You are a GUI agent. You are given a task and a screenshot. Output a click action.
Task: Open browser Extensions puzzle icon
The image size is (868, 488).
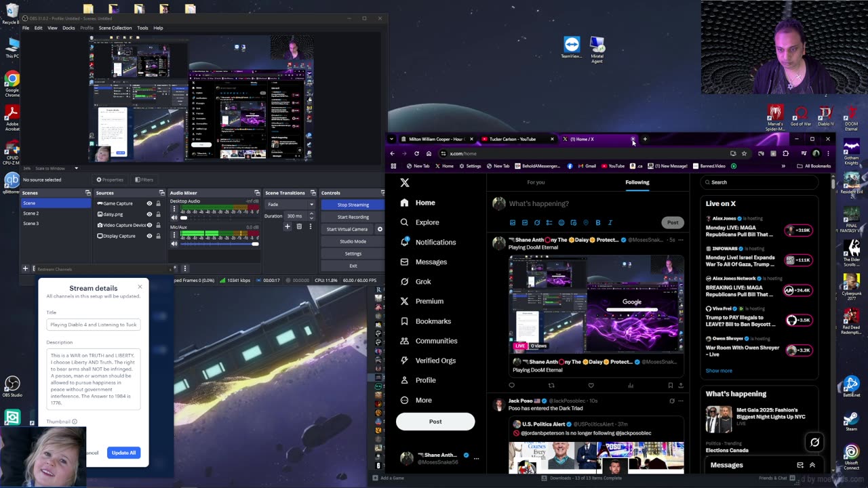[785, 153]
